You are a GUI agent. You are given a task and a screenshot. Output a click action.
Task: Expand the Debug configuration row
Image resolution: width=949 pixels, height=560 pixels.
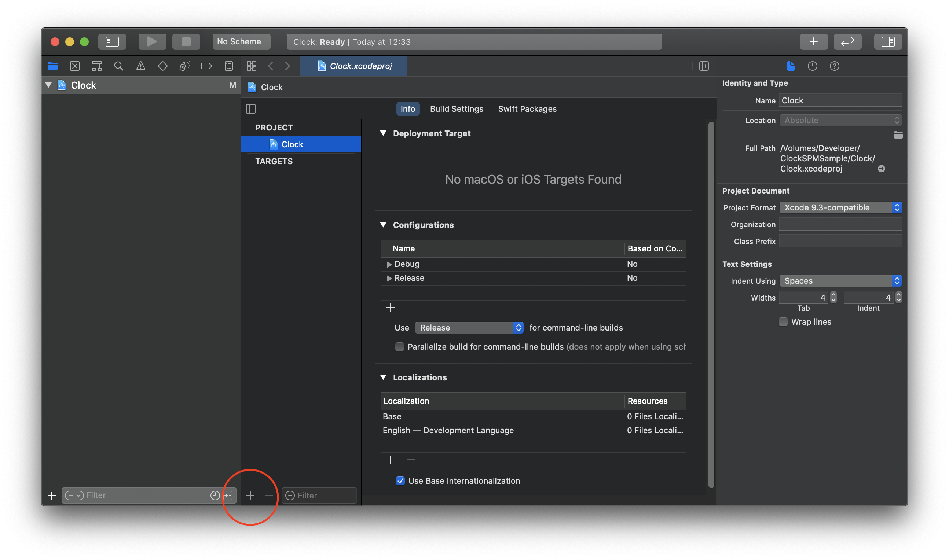pyautogui.click(x=389, y=264)
